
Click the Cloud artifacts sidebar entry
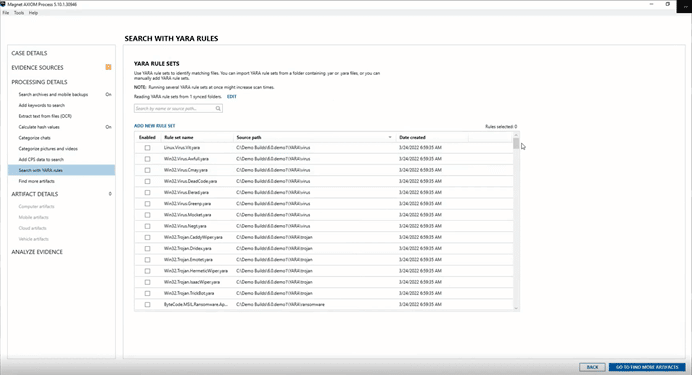[32, 228]
